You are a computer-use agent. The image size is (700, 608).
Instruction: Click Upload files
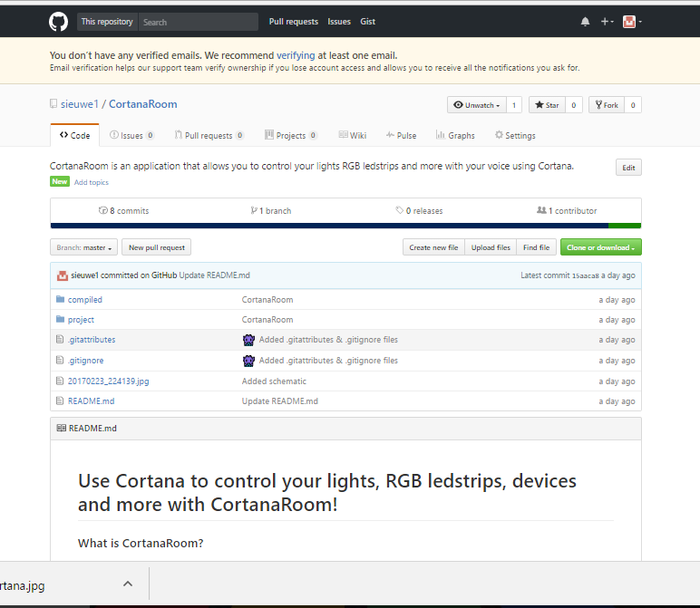(x=491, y=247)
